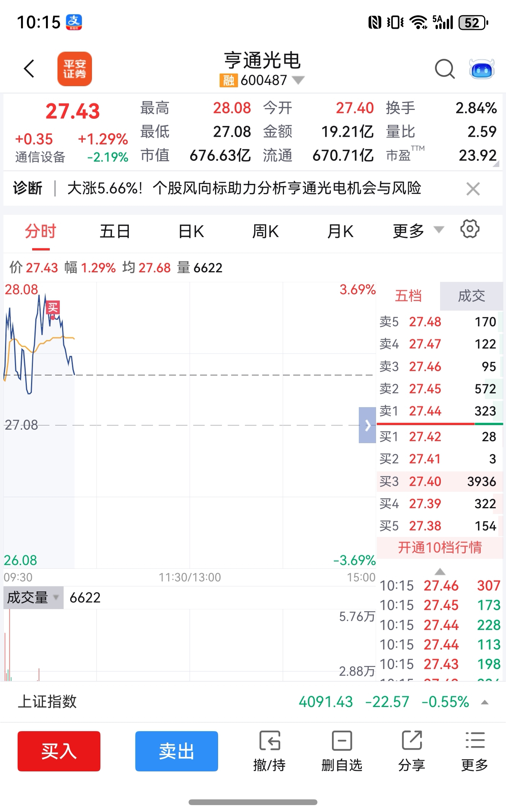Viewport: 506px width, 812px height.
Task: Open chart settings gear icon
Action: click(x=470, y=229)
